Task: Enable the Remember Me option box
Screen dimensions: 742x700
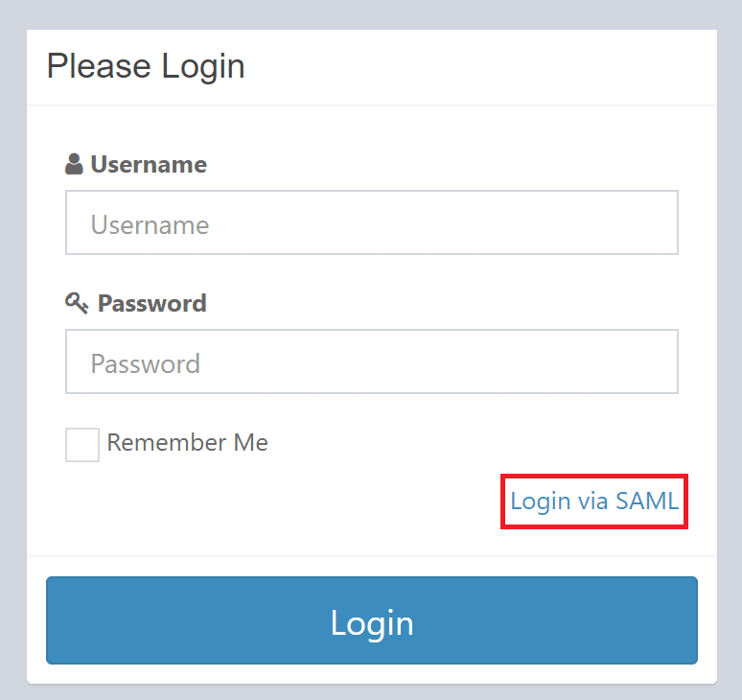Action: (x=82, y=445)
